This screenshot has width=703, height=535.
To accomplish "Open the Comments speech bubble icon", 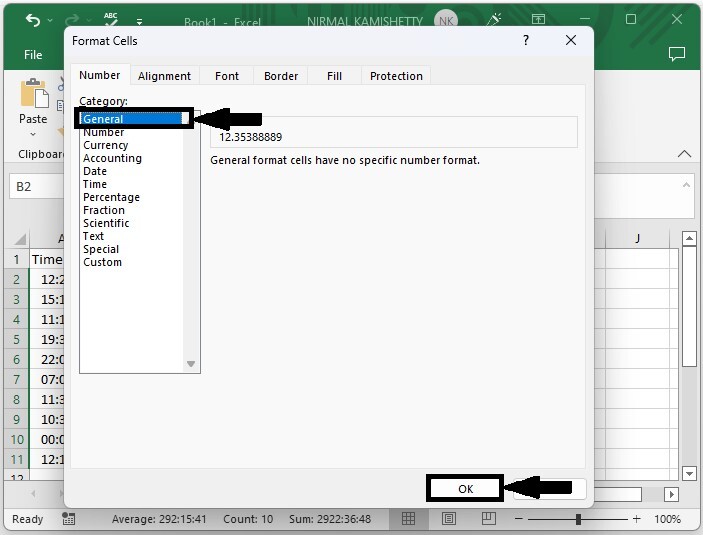I will 677,54.
